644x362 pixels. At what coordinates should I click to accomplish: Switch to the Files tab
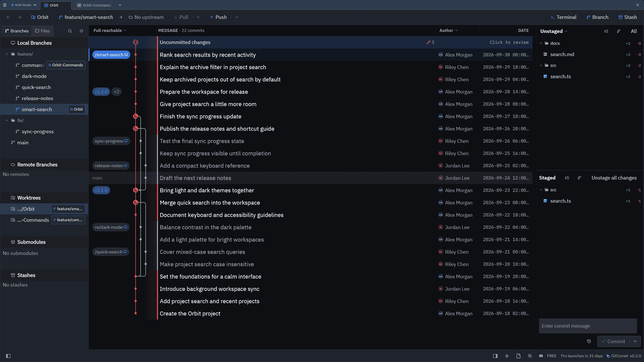43,31
